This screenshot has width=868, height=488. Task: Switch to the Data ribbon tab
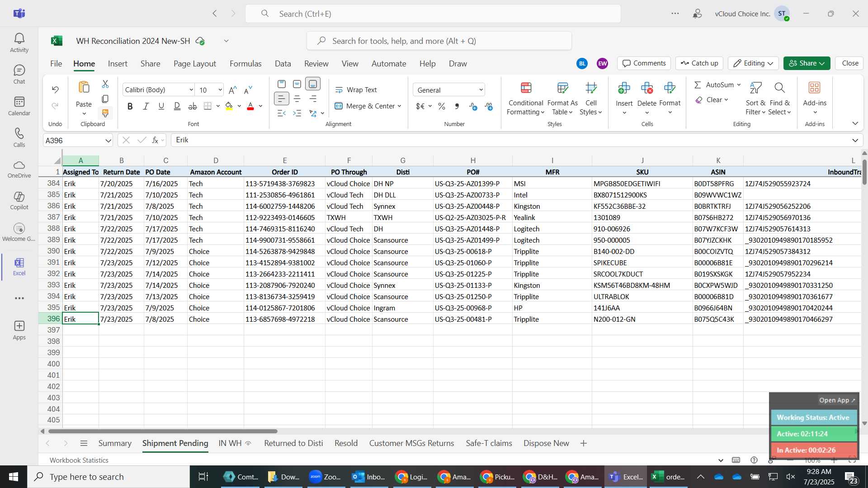point(283,64)
